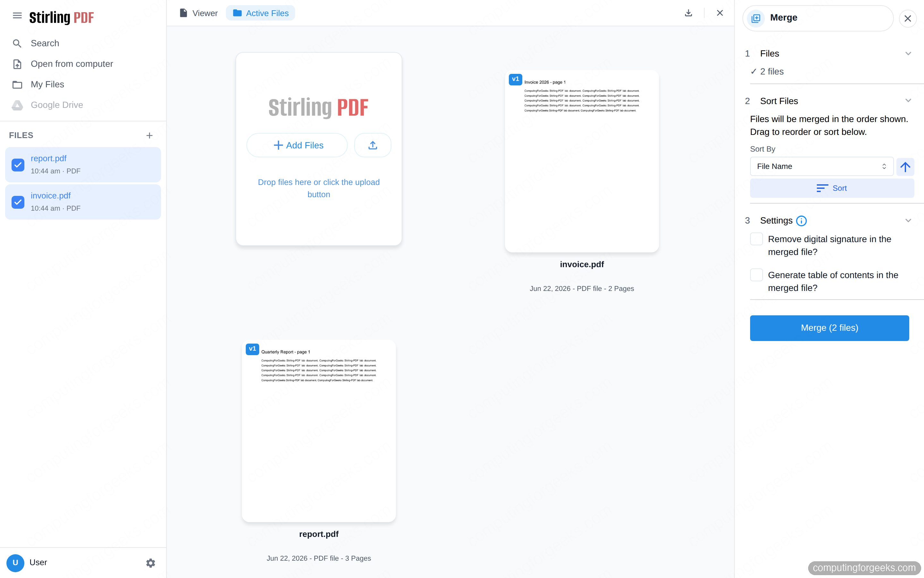
Task: Click Drop files here upload text
Action: [x=319, y=188]
